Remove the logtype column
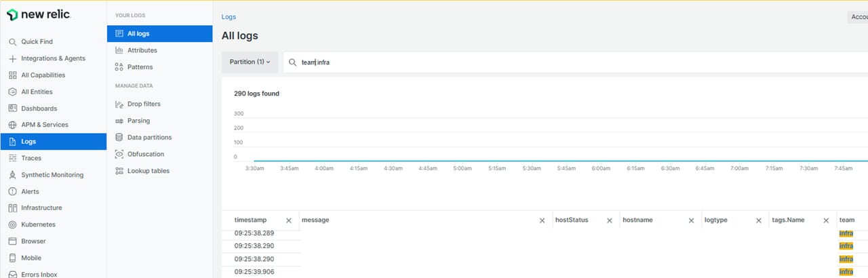This screenshot has width=868, height=278. pyautogui.click(x=759, y=220)
